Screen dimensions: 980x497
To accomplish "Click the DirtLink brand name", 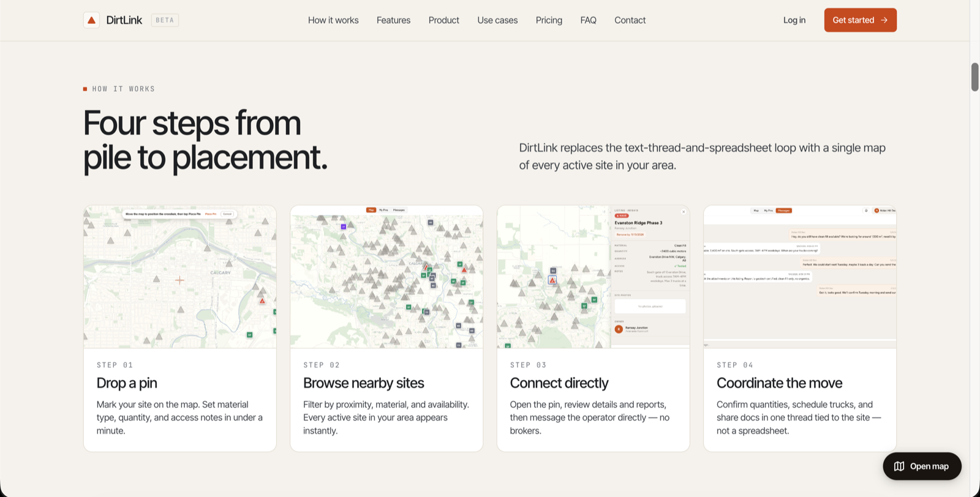I will pos(124,20).
